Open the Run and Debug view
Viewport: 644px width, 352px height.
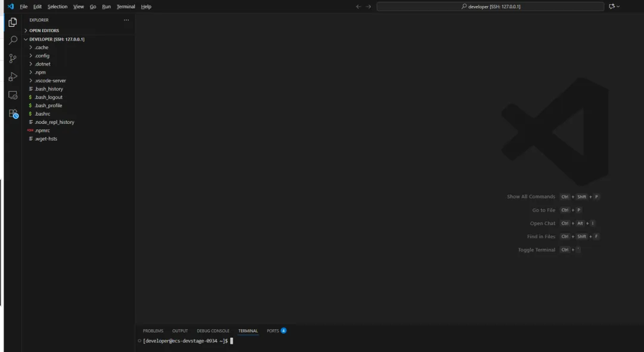[13, 77]
